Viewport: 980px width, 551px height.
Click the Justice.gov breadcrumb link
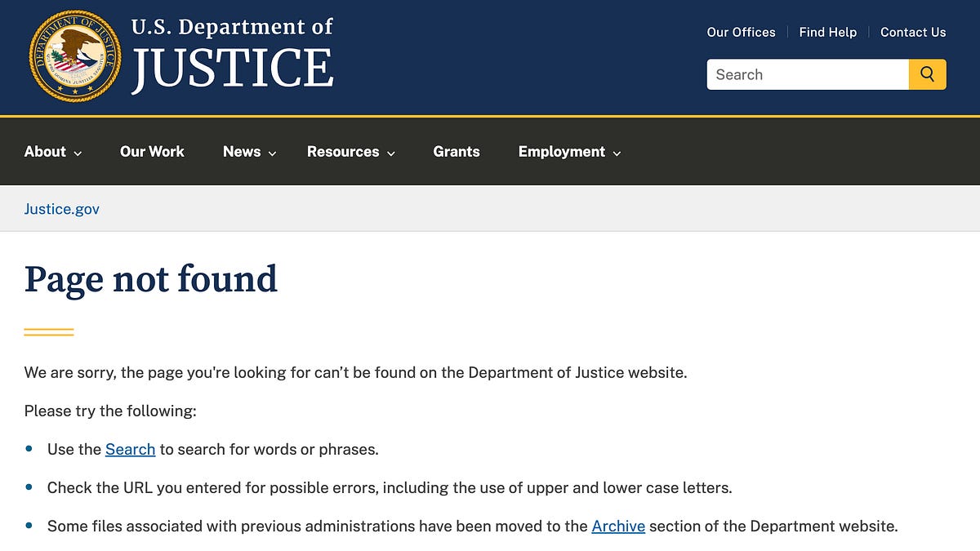62,209
